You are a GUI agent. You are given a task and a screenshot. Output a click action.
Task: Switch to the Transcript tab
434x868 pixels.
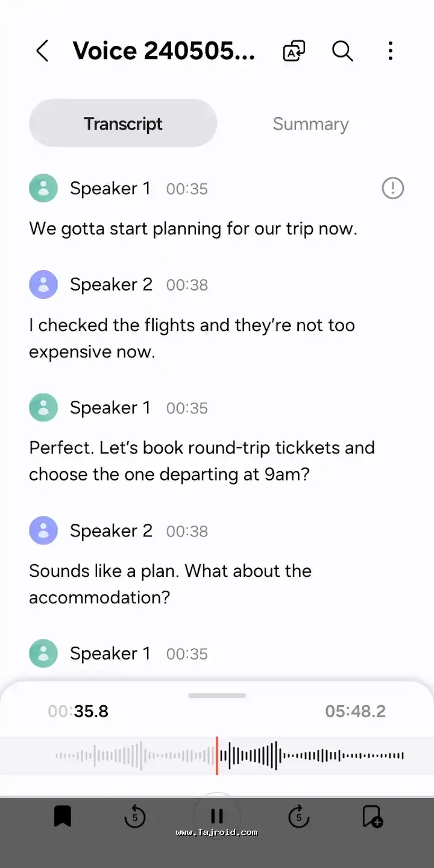tap(123, 124)
